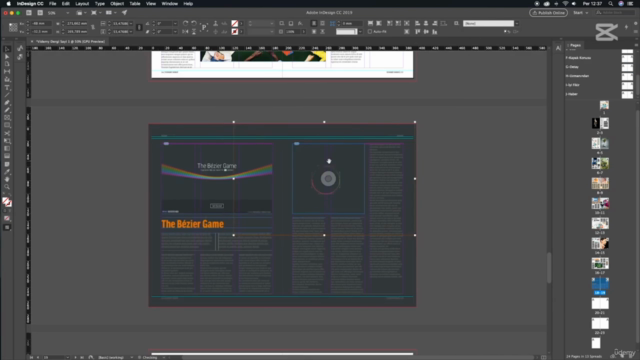Choose the Page tool
640x360 pixels.
(x=7, y=64)
